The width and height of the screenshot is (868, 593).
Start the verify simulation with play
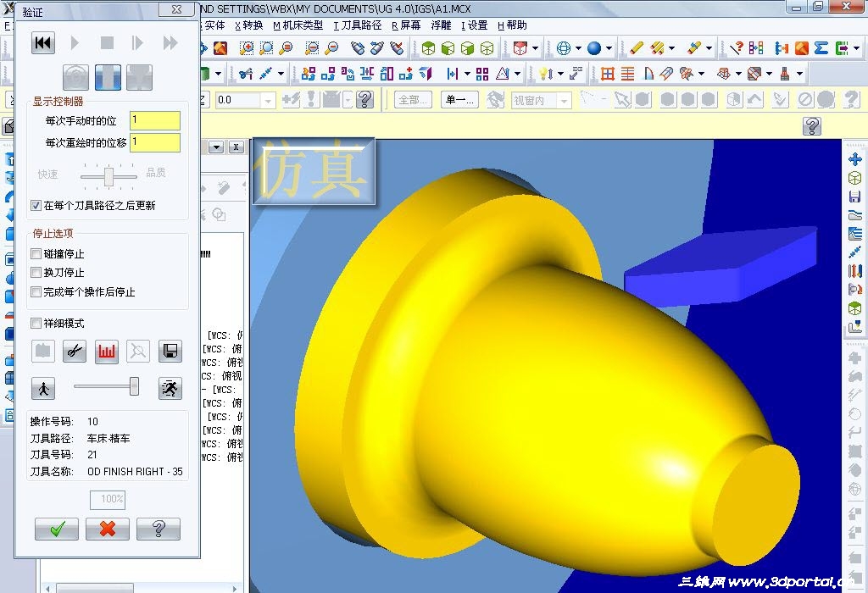[x=75, y=42]
